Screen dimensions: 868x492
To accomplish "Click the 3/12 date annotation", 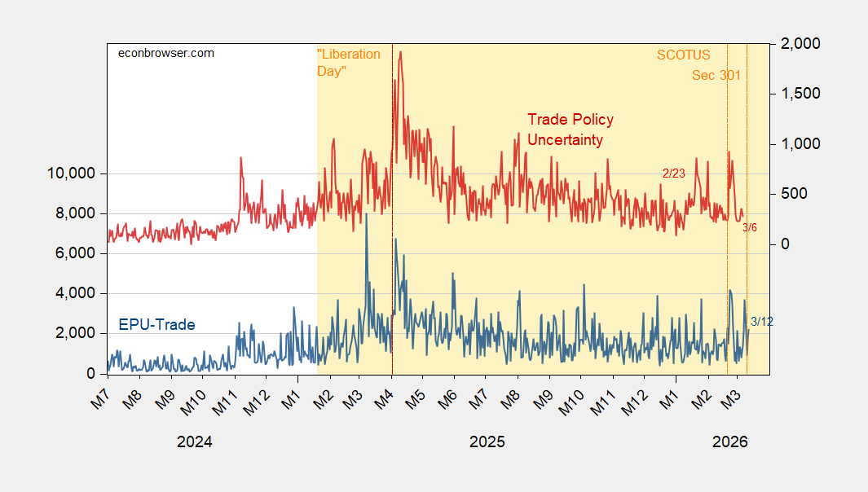I will [x=761, y=322].
